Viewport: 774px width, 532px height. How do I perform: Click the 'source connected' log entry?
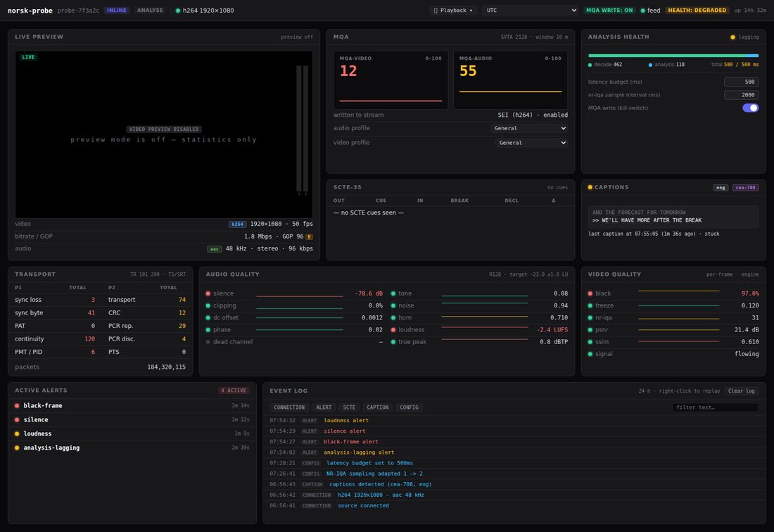[514, 505]
